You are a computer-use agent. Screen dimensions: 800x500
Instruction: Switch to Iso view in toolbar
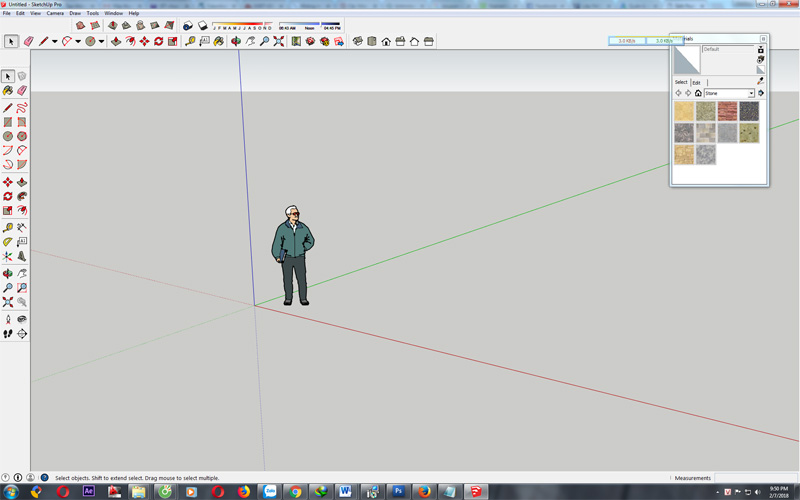click(358, 41)
